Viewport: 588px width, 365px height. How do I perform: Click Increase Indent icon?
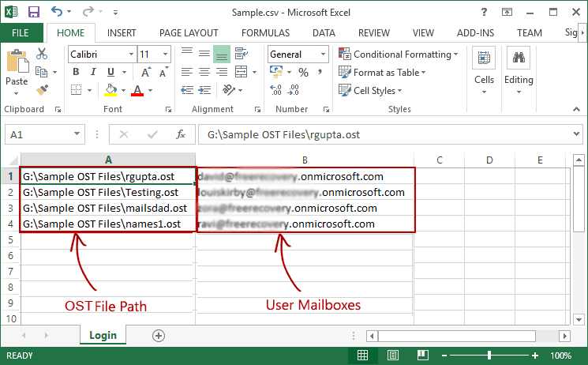(x=204, y=90)
